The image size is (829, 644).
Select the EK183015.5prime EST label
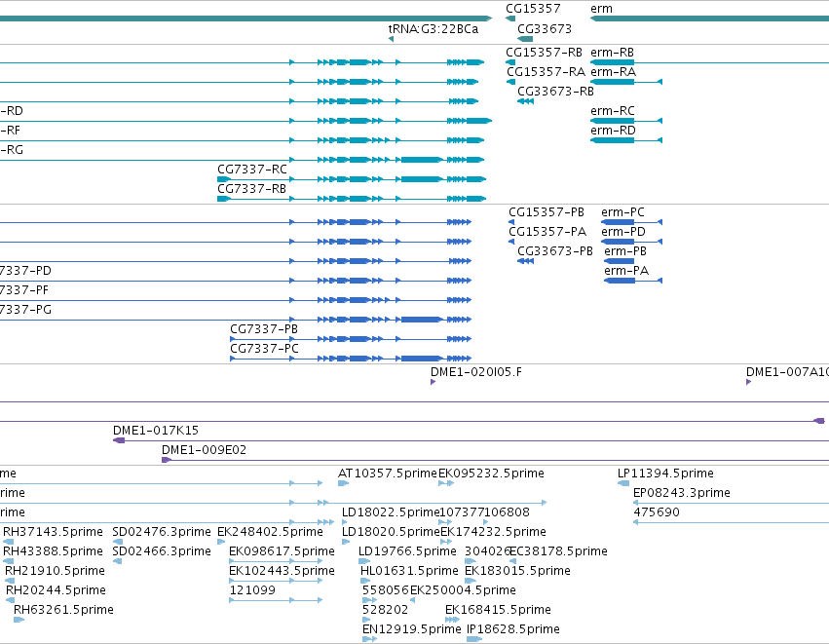[517, 571]
